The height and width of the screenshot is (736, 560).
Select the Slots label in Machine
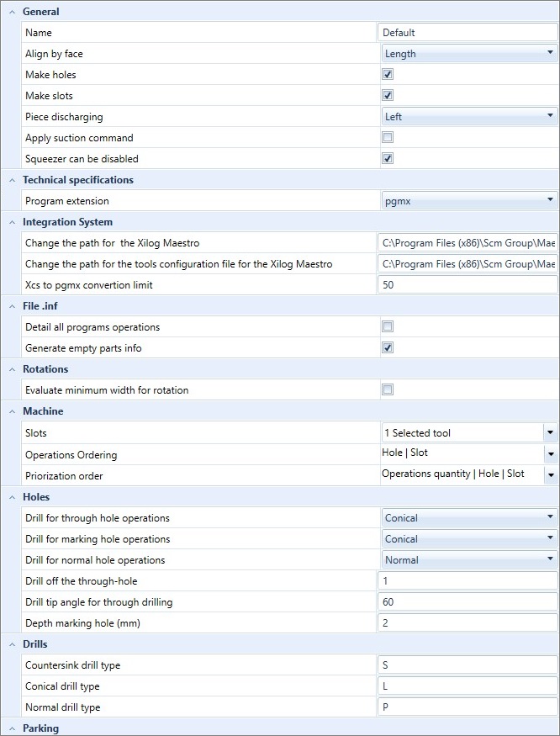point(36,433)
